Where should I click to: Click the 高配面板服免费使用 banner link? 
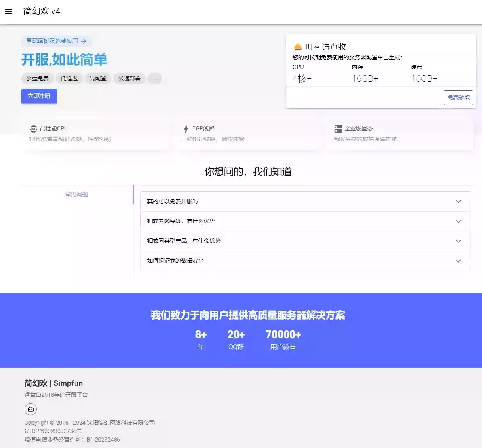point(53,41)
